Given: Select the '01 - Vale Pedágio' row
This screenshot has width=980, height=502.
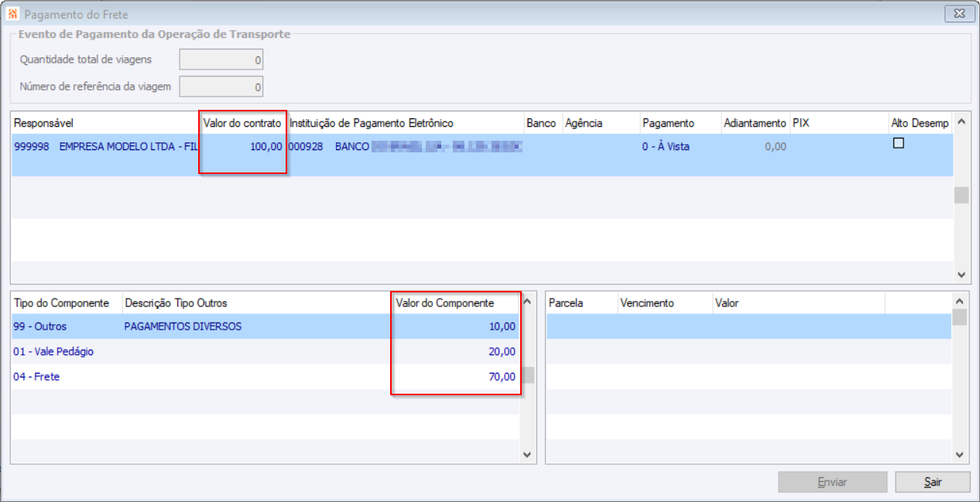Looking at the screenshot, I should click(x=266, y=351).
